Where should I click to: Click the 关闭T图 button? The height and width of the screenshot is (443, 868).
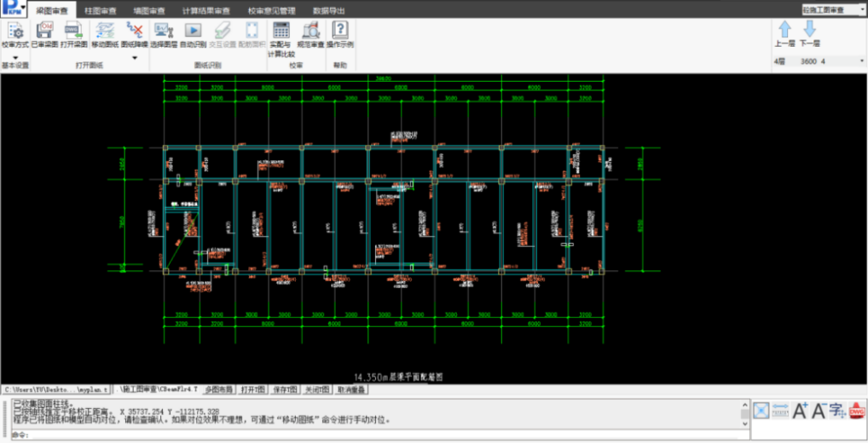pyautogui.click(x=317, y=389)
